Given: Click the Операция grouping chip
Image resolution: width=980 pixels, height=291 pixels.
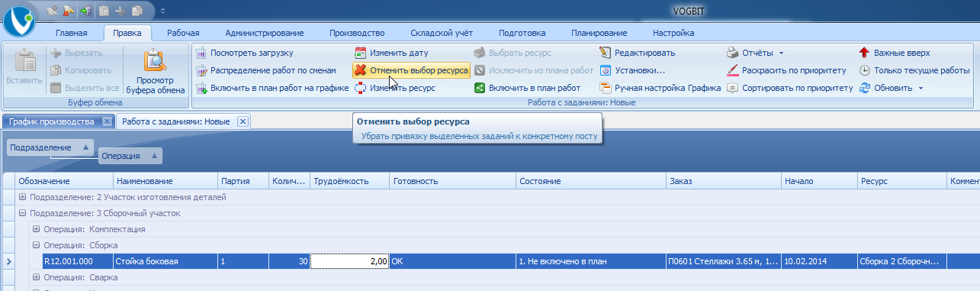Looking at the screenshot, I should tap(130, 156).
